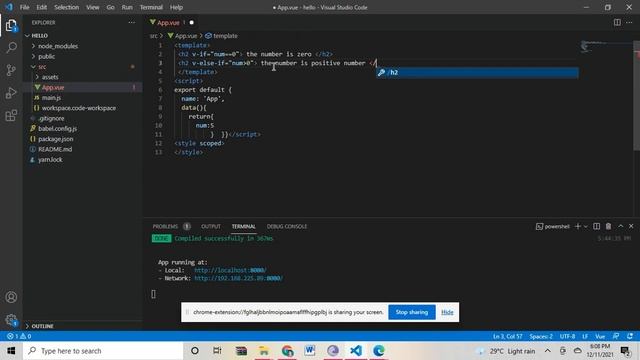Open errors and warnings status item
640x360 pixels.
click(x=19, y=336)
